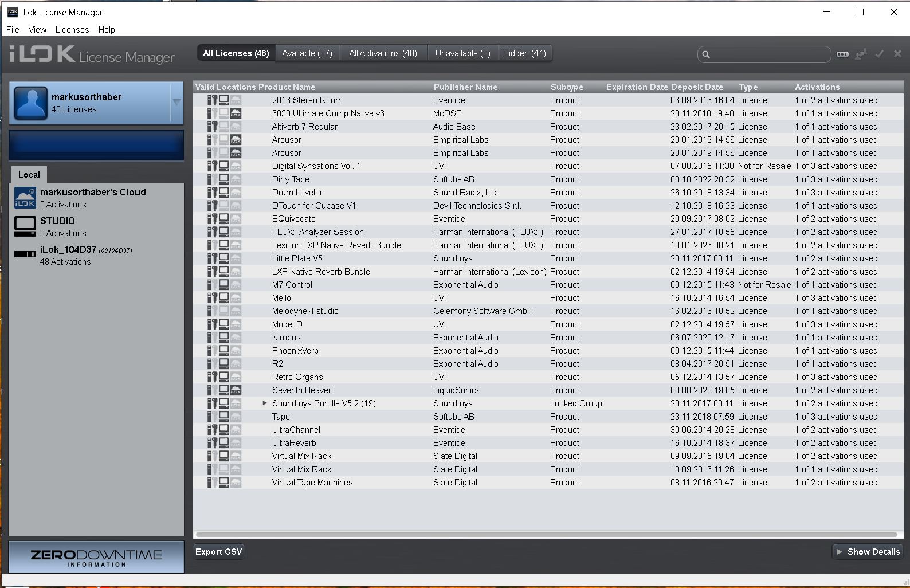The height and width of the screenshot is (588, 910).
Task: Switch to All Licenses (48) tab
Action: (x=236, y=53)
